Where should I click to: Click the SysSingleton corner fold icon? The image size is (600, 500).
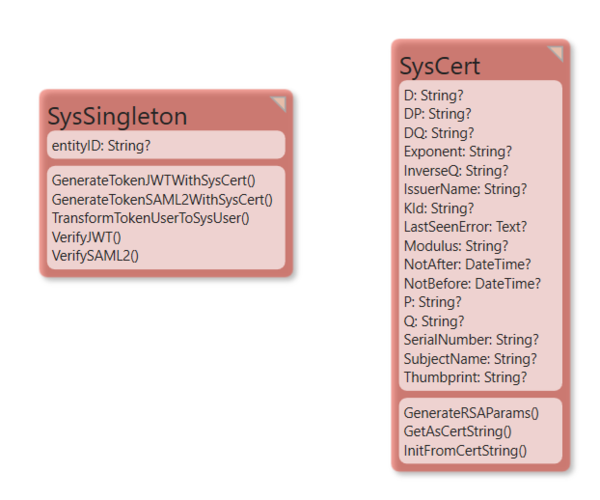[x=279, y=103]
